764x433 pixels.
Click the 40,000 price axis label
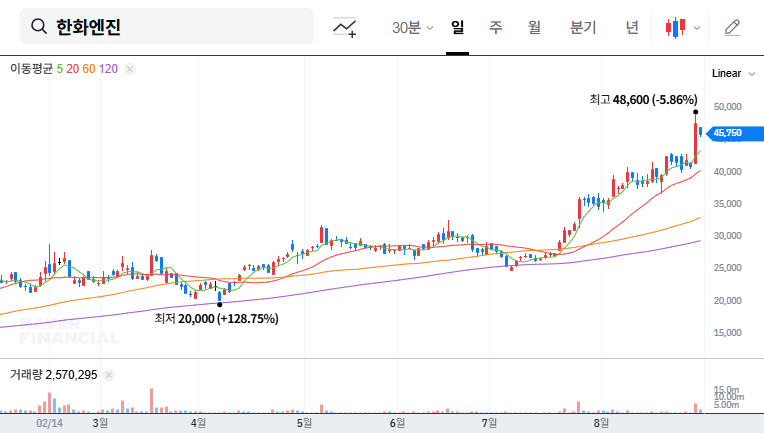point(727,171)
